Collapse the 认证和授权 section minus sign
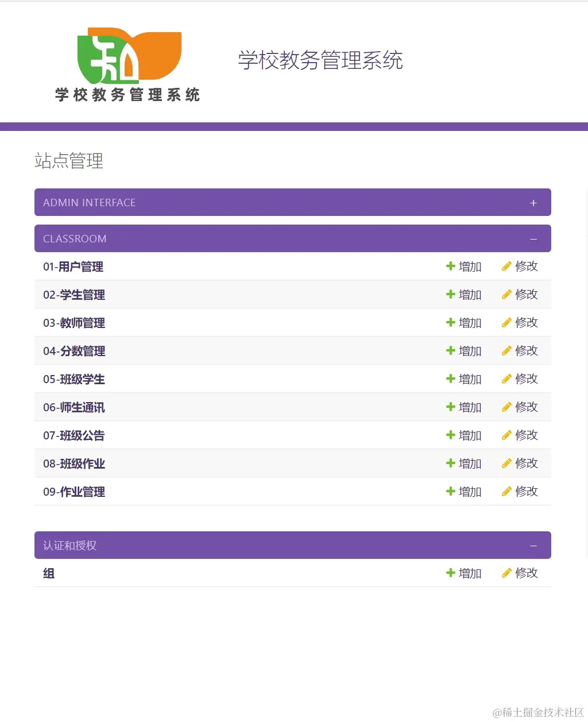588x722 pixels. (533, 546)
